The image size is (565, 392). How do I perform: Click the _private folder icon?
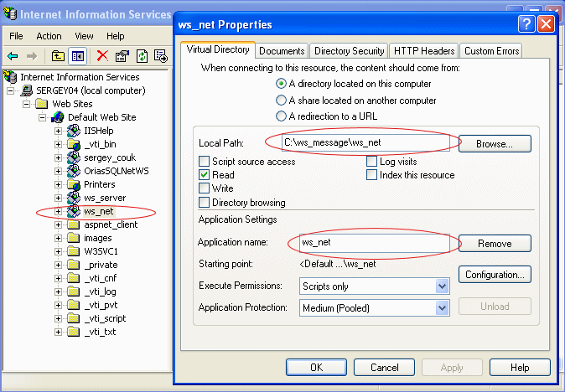[x=74, y=265]
